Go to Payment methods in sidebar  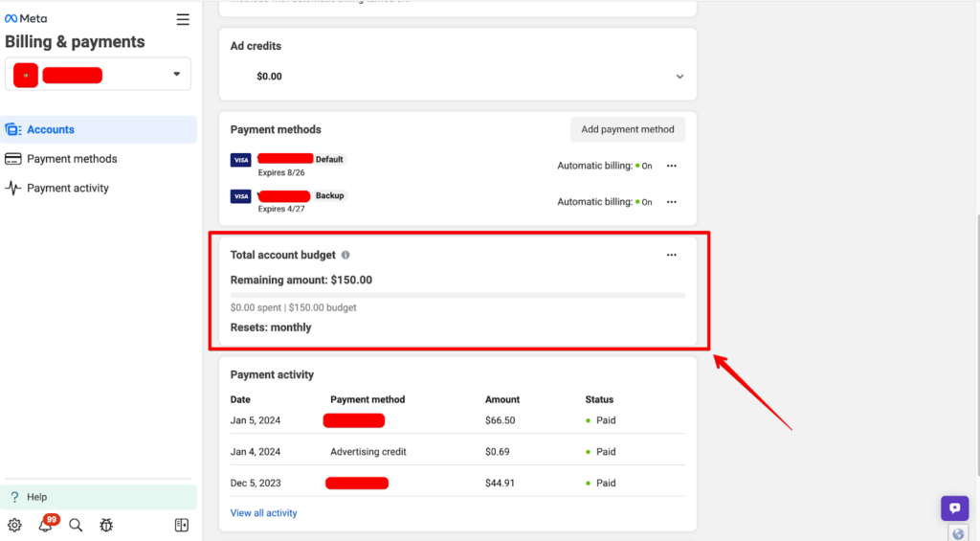point(72,159)
